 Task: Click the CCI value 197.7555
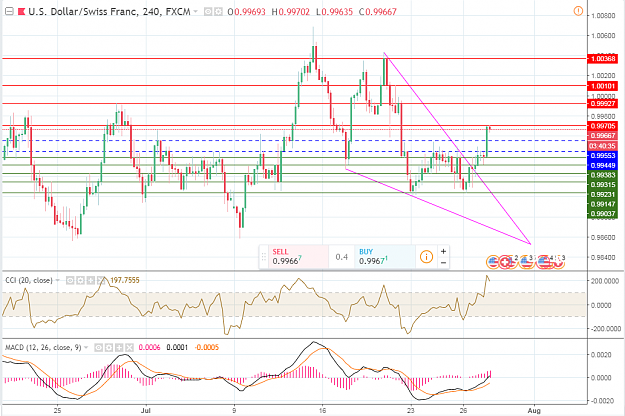point(125,281)
